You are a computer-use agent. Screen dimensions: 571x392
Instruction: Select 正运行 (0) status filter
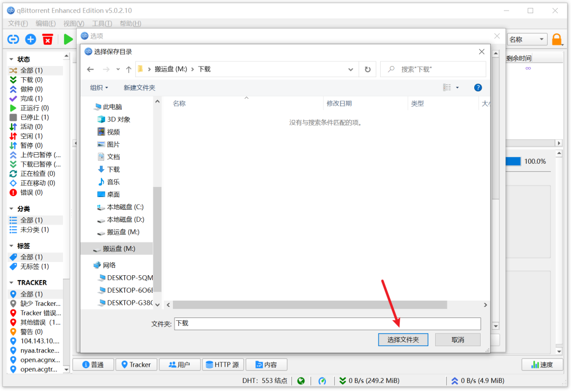click(x=34, y=108)
